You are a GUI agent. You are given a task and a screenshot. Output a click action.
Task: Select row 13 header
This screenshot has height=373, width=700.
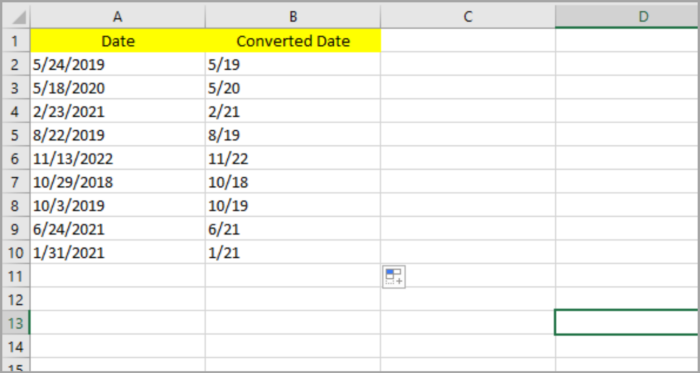point(16,323)
